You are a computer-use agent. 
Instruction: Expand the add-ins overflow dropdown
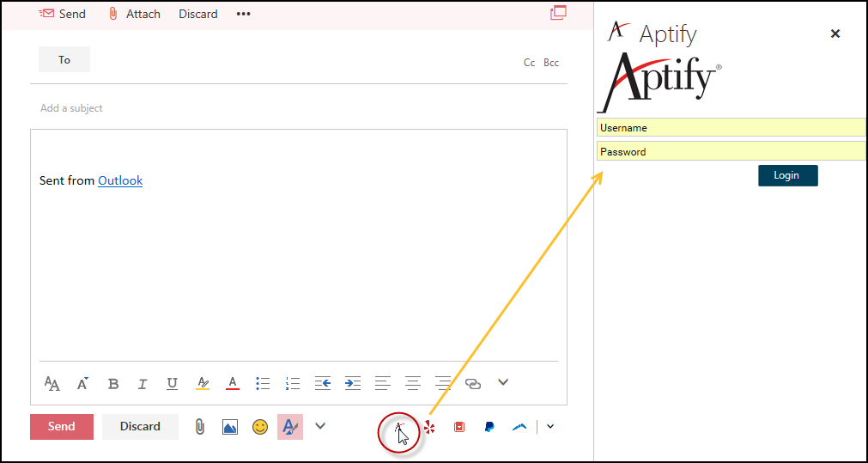click(550, 426)
